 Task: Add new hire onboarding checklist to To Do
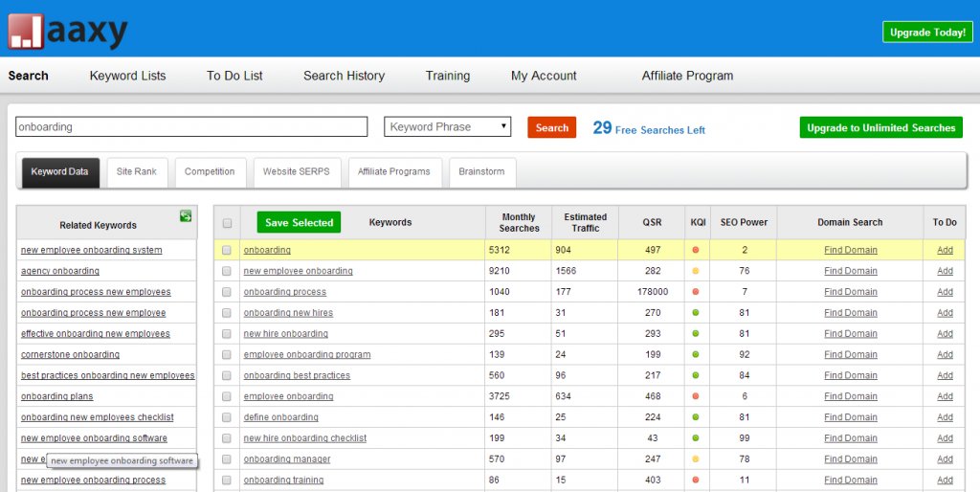945,438
